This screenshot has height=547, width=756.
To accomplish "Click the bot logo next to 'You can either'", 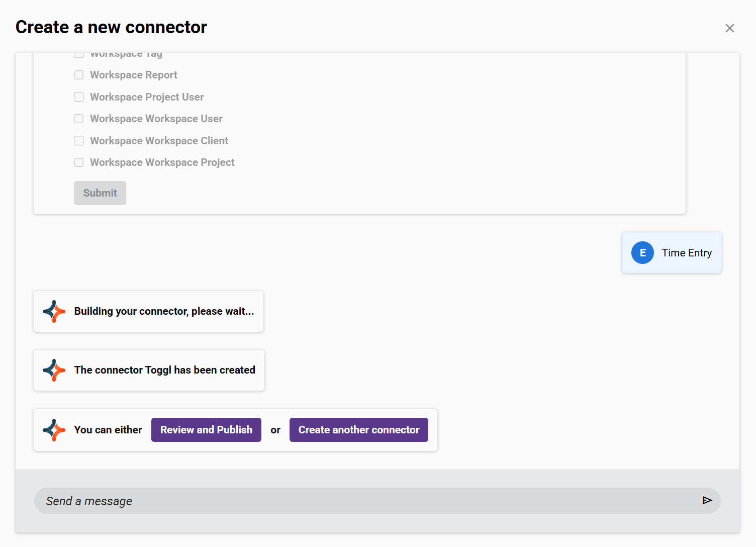I will [54, 430].
